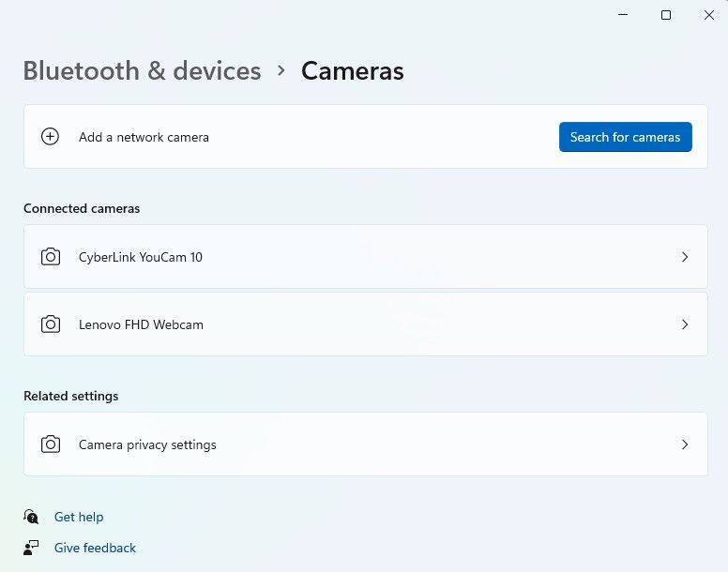Open Camera privacy settings label

click(x=147, y=444)
